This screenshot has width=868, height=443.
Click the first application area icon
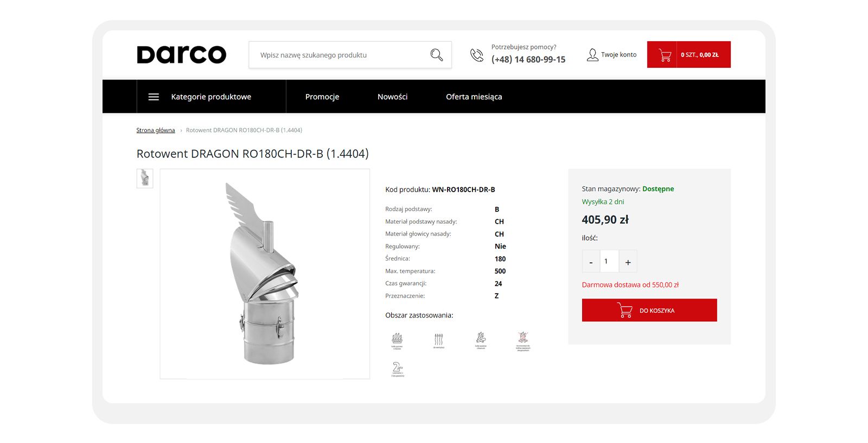(x=397, y=340)
